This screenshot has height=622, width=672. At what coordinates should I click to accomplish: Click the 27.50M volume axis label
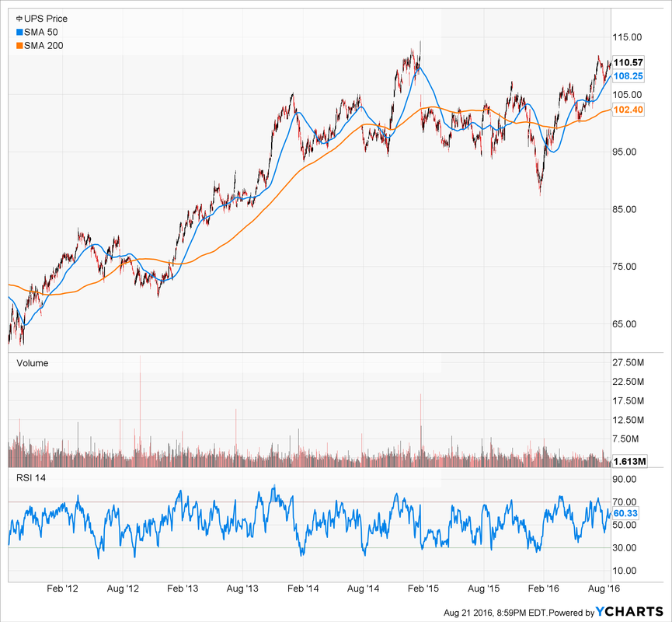click(x=629, y=363)
